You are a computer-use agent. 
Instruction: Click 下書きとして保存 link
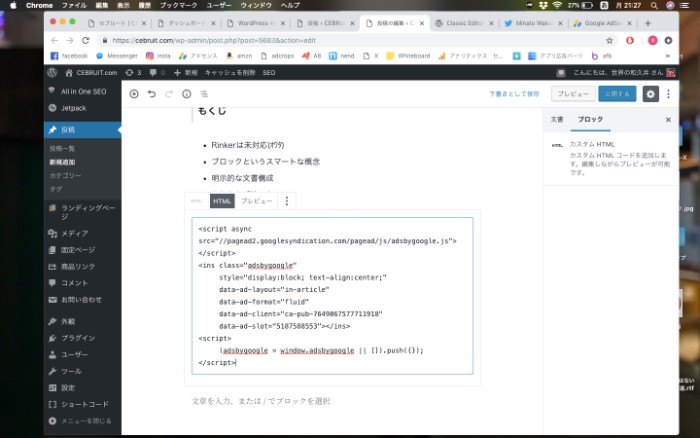click(514, 93)
